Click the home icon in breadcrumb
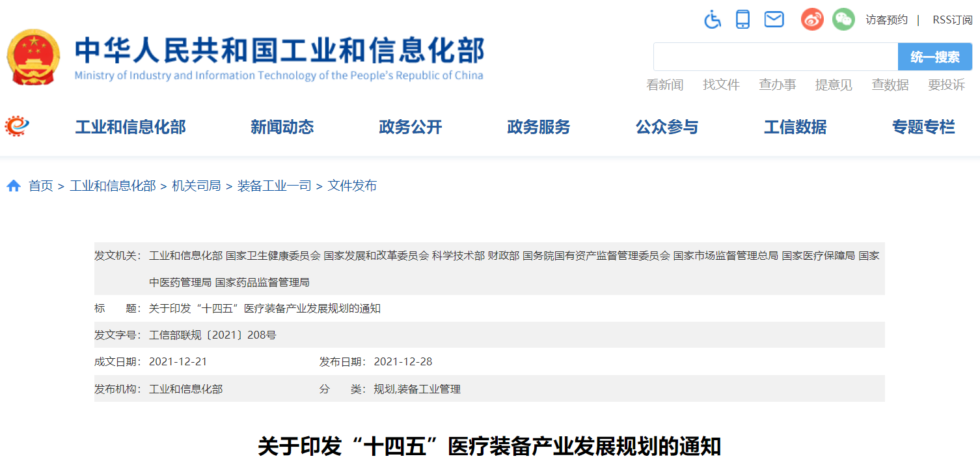980x463 pixels. point(14,186)
